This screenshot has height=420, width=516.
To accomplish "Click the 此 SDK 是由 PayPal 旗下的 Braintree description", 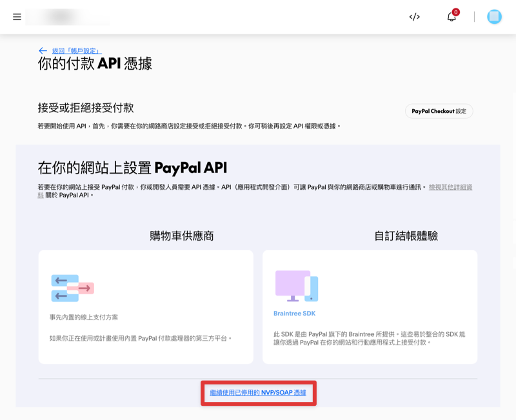I will [369, 338].
